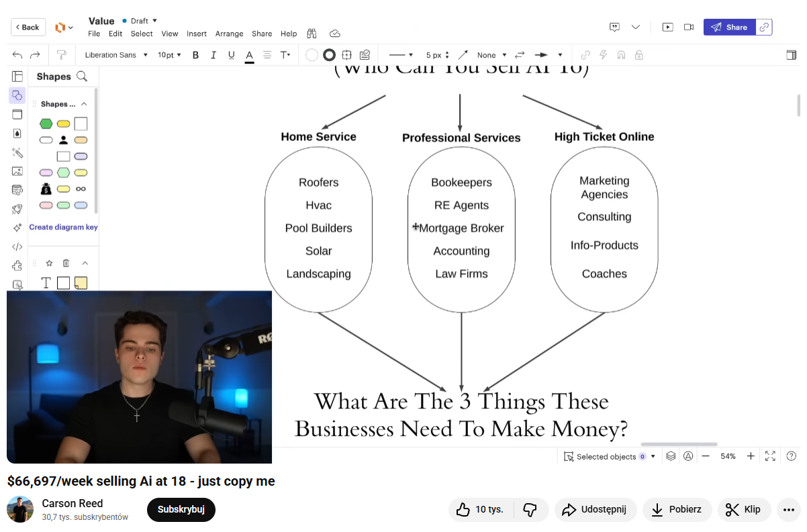Toggle bold formatting
Image resolution: width=807 pixels, height=532 pixels.
[x=195, y=55]
